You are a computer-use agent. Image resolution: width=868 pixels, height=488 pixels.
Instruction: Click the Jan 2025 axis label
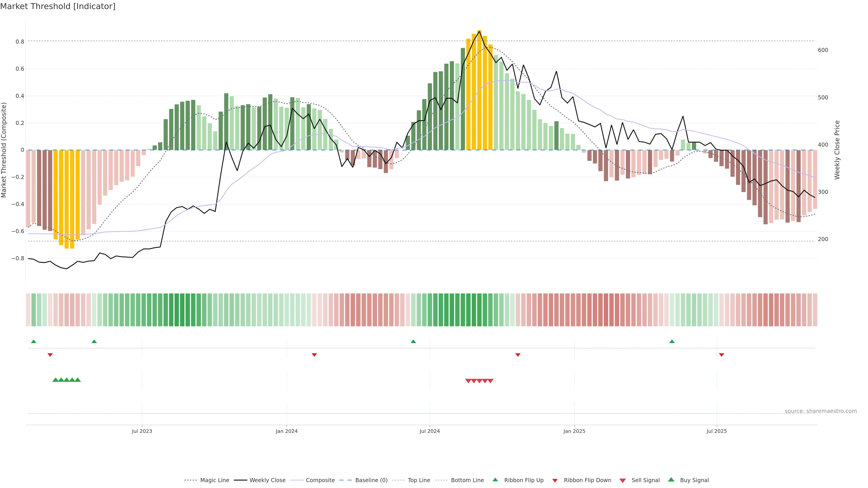[x=574, y=431]
